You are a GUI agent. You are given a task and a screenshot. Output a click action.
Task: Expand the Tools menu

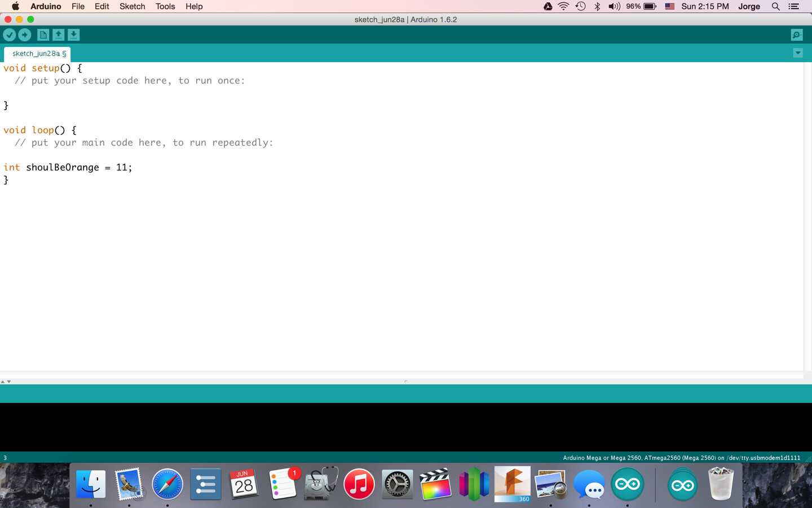click(x=165, y=6)
